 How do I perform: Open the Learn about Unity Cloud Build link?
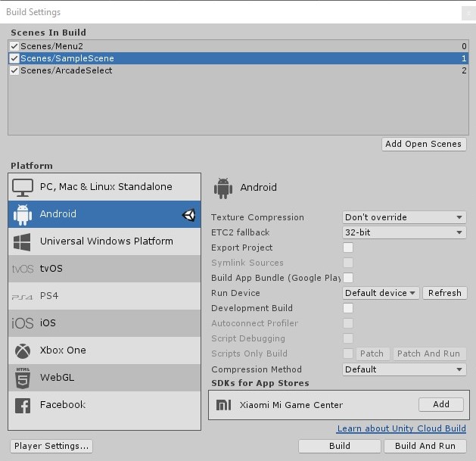tap(401, 428)
